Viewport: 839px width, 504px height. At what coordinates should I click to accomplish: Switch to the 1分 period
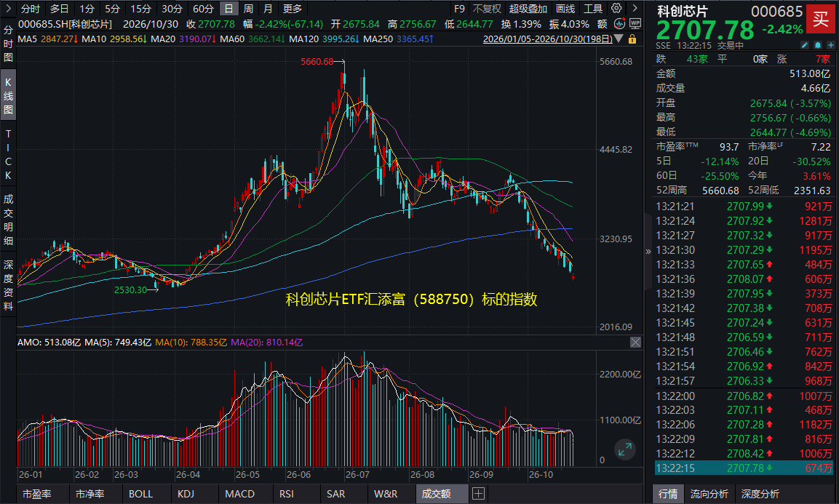[x=87, y=9]
